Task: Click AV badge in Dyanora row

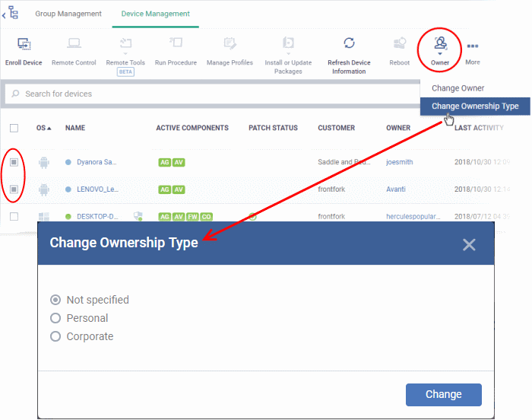Action: [x=179, y=162]
